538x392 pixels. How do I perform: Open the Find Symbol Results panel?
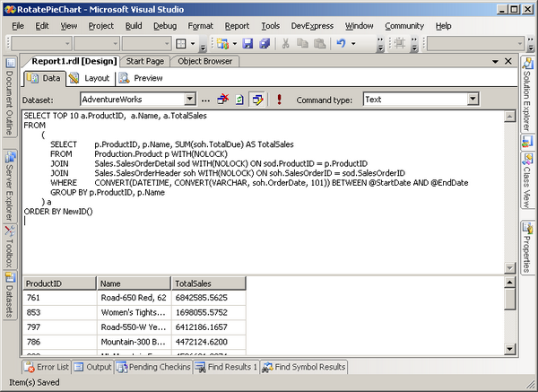pyautogui.click(x=304, y=367)
